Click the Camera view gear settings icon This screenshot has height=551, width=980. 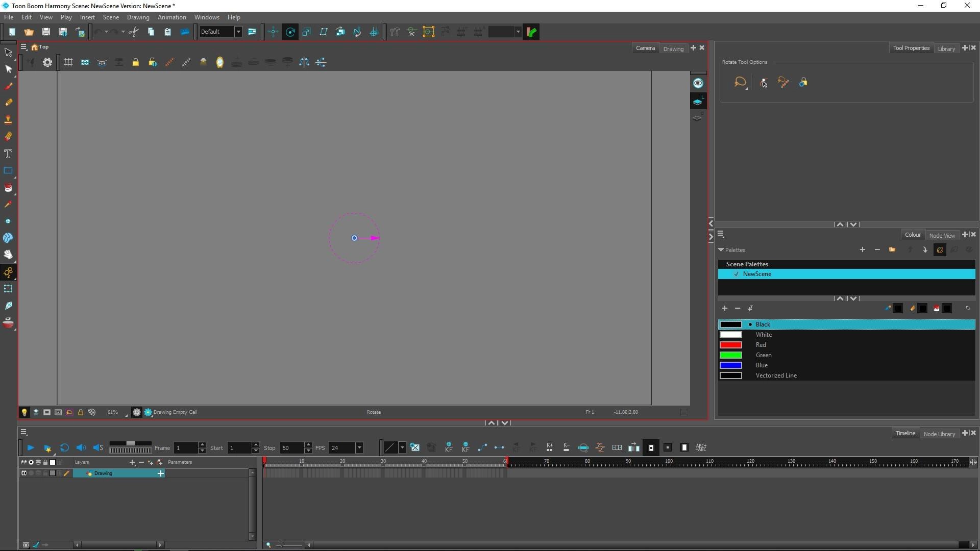(x=47, y=62)
